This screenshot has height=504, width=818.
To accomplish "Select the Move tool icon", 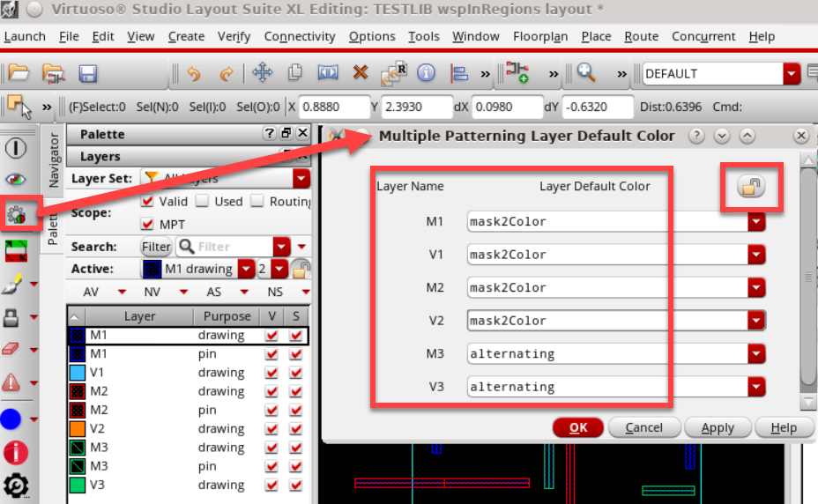I will pyautogui.click(x=263, y=72).
